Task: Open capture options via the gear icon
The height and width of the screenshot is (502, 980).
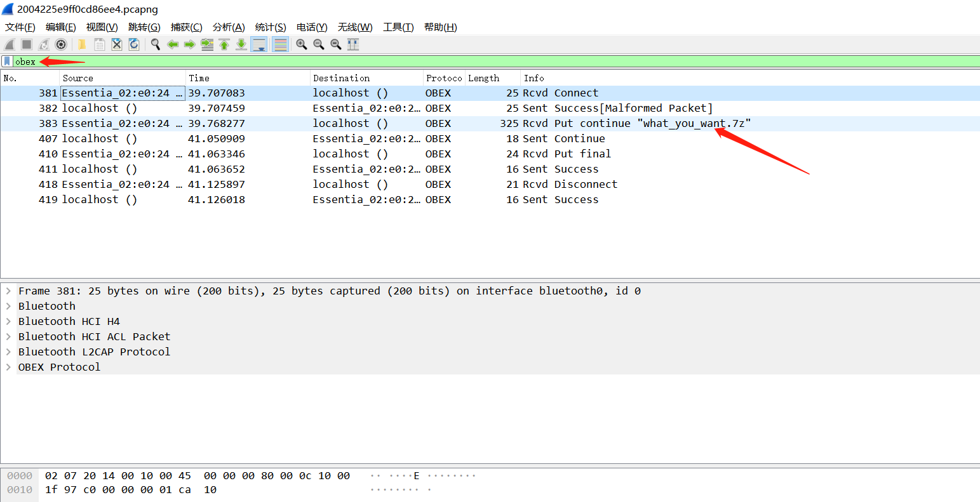Action: point(61,44)
